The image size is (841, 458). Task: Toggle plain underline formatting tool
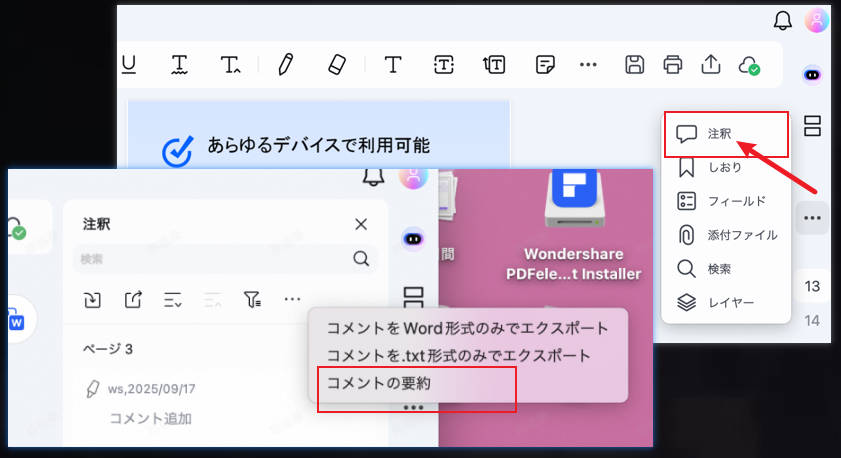[129, 65]
